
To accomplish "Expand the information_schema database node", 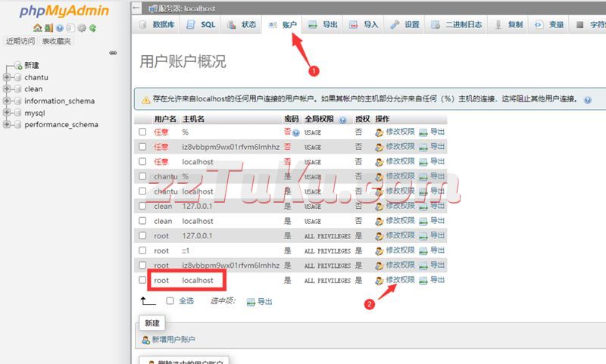I will (x=7, y=101).
